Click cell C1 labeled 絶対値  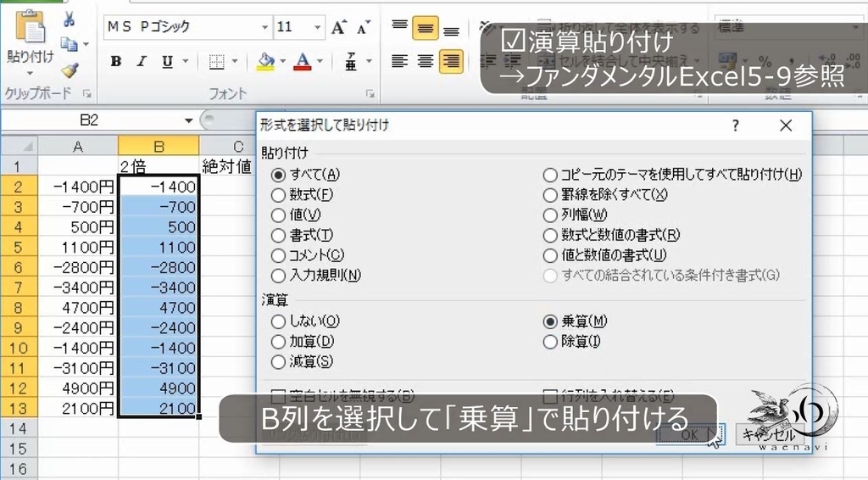227,166
